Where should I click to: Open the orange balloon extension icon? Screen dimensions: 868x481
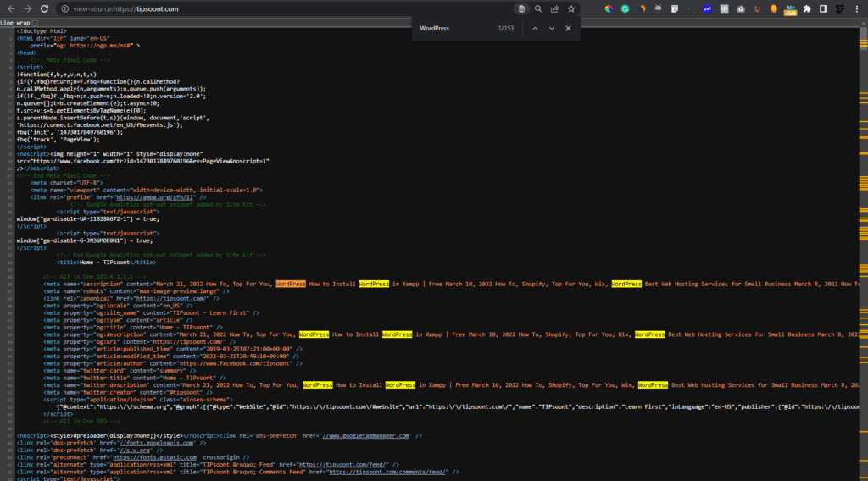[774, 8]
